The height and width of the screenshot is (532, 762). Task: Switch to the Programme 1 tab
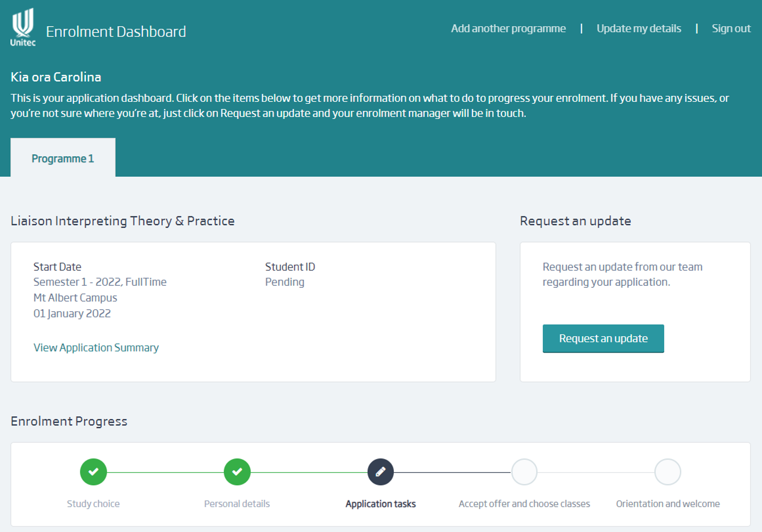click(x=63, y=158)
